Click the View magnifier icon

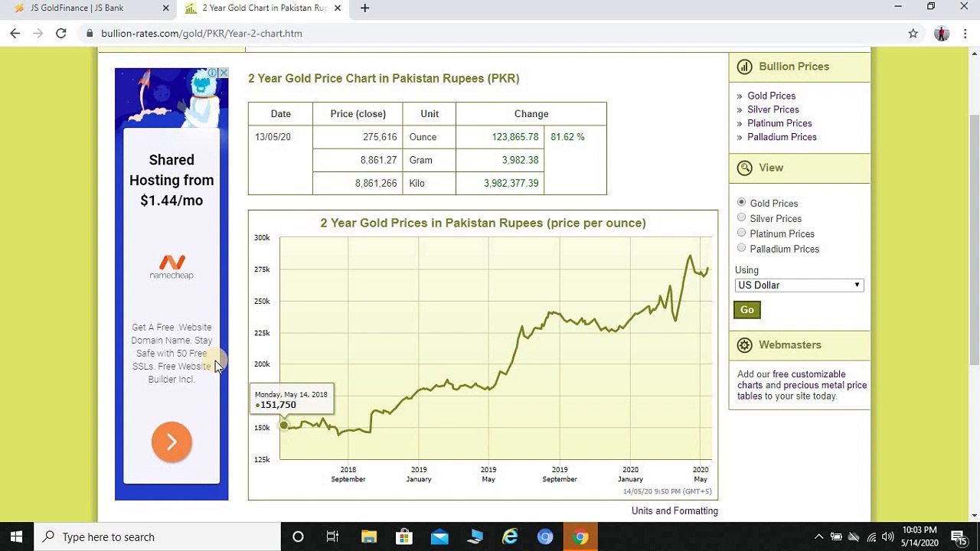tap(744, 168)
